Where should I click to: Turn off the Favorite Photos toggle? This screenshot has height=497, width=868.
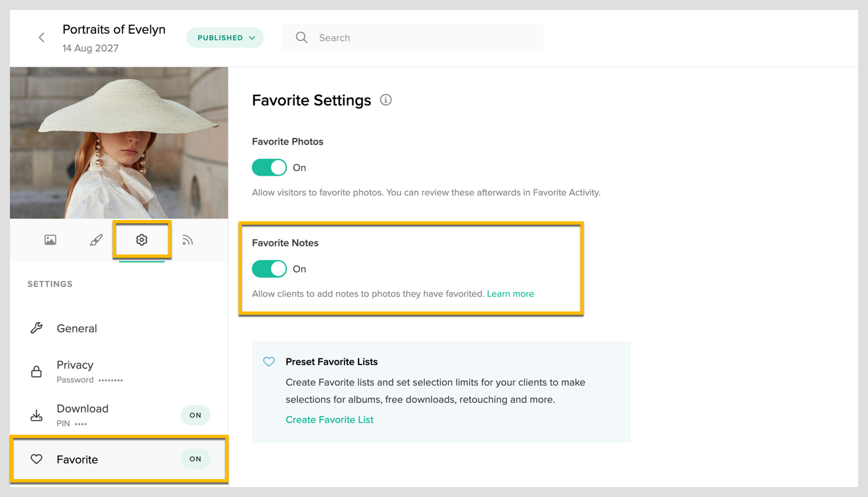[269, 168]
